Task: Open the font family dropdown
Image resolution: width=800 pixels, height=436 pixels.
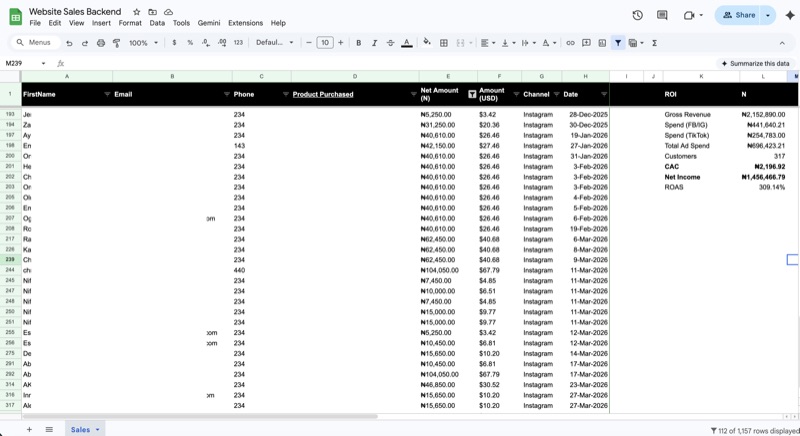Action: click(x=274, y=43)
